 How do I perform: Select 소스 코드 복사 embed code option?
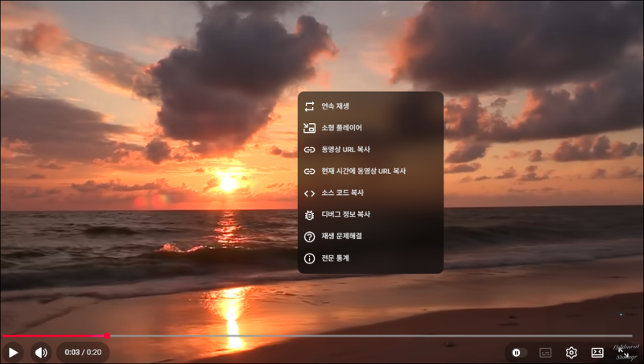click(x=370, y=192)
